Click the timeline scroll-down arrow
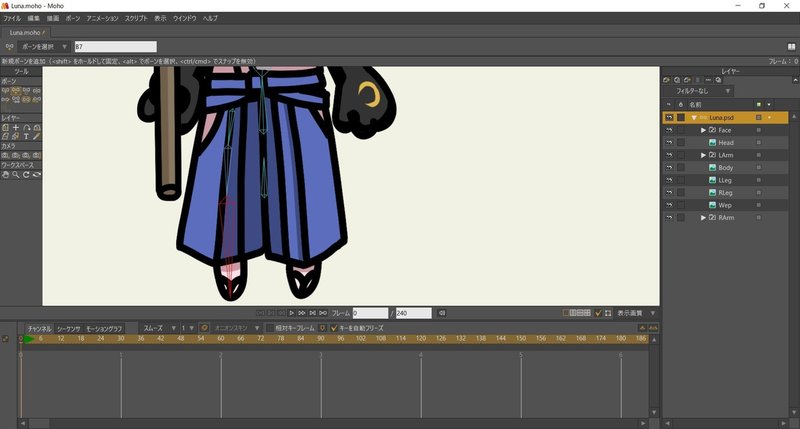 click(654, 412)
